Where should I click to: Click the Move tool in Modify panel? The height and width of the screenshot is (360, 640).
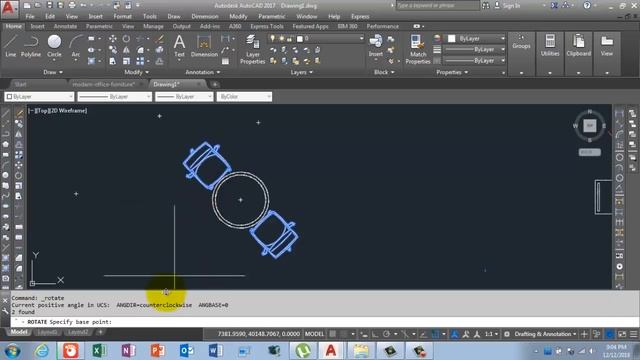(113, 39)
